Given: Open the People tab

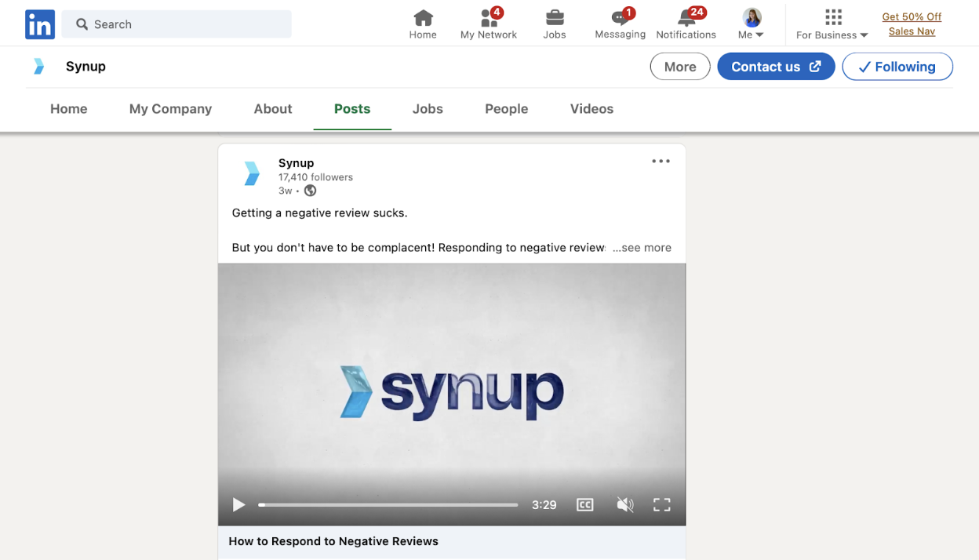Looking at the screenshot, I should coord(507,109).
